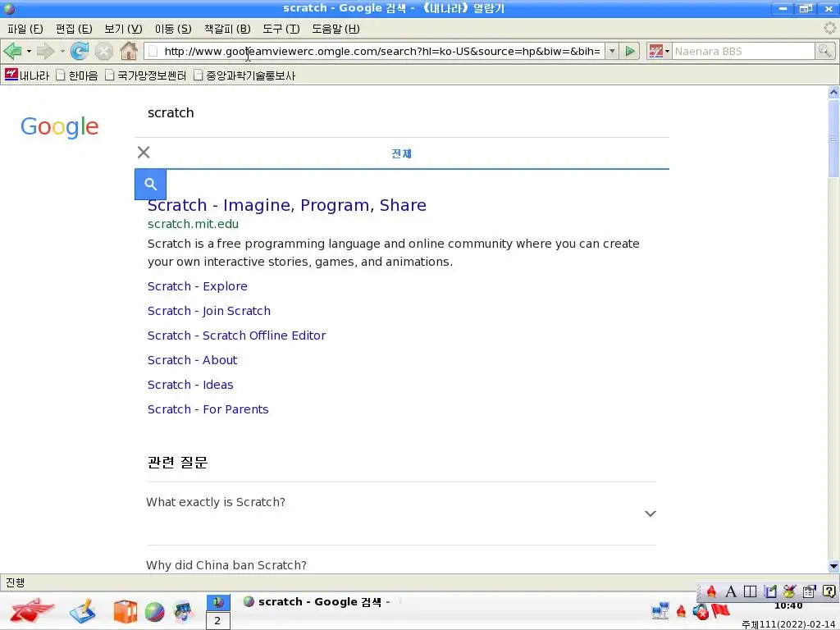840x630 pixels.
Task: Click the green Go arrow beside the address bar
Action: pos(630,52)
